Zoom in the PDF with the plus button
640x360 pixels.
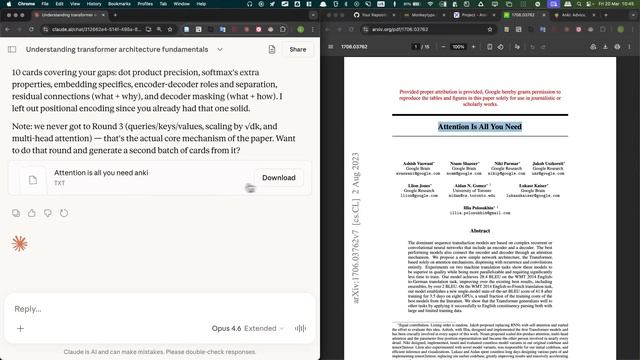[473, 47]
